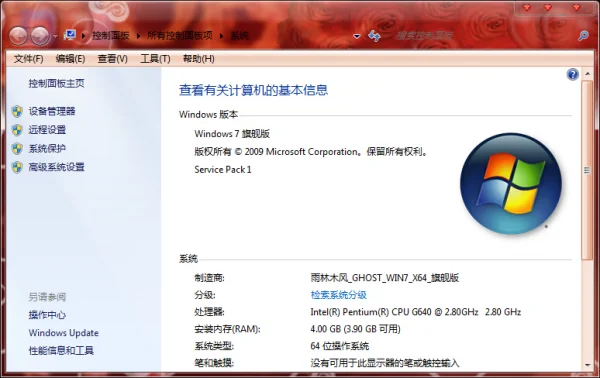The image size is (600, 378).
Task: Refresh the page with the refresh icon
Action: (x=374, y=36)
